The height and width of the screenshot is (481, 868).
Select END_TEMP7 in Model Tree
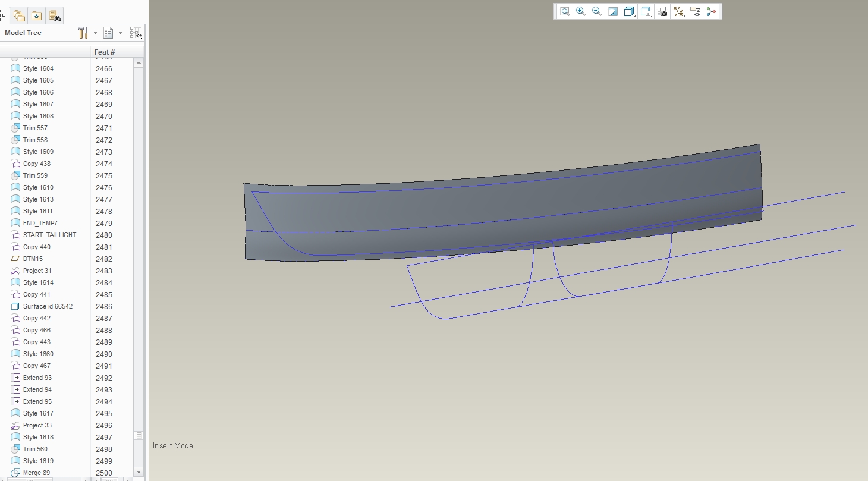coord(40,223)
